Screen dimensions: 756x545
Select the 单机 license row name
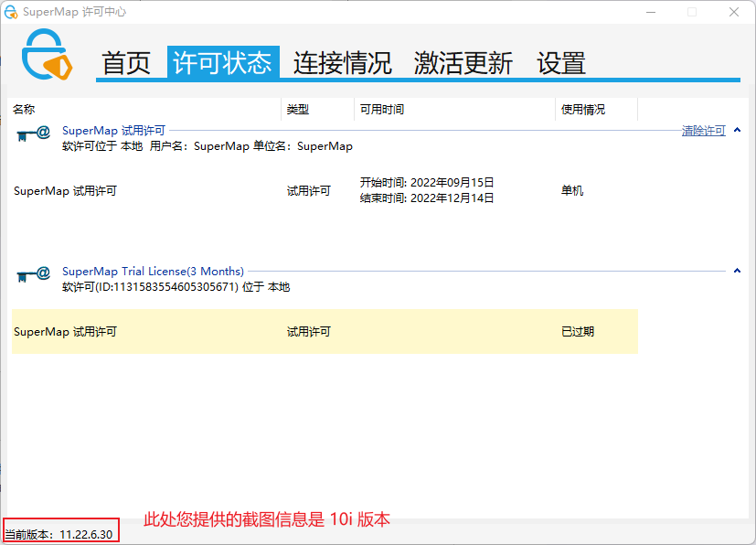65,191
